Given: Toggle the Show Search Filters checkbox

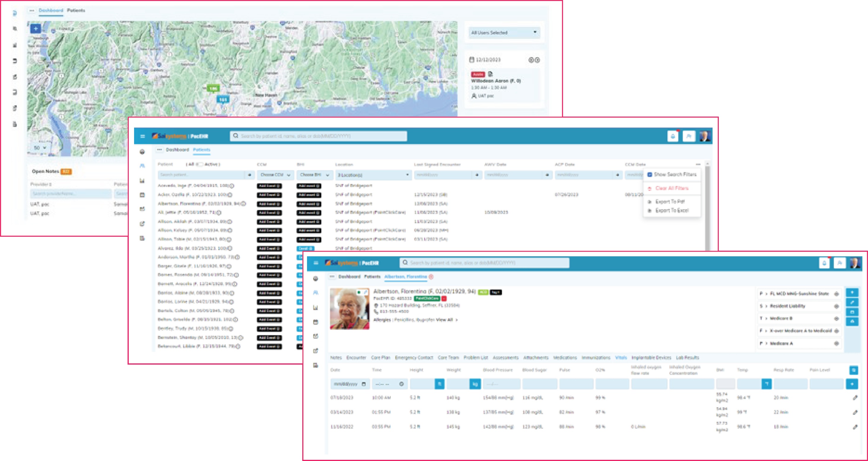Looking at the screenshot, I should tap(650, 174).
